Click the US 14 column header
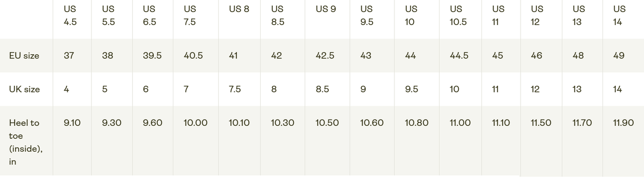 click(619, 16)
